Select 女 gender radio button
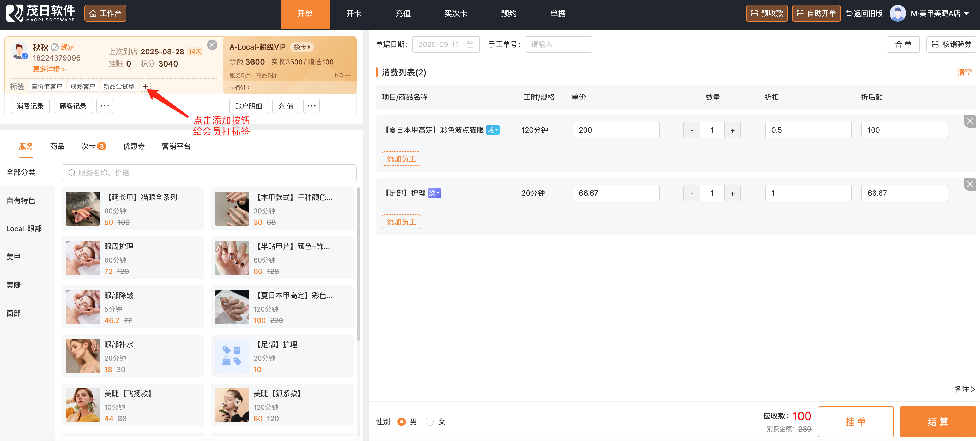Screen dimensions: 980x441 tap(429, 422)
